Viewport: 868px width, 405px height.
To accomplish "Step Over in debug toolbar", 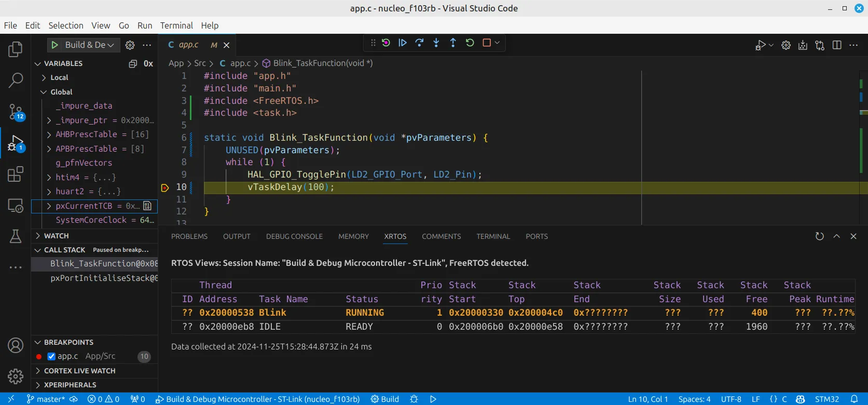I will 420,43.
